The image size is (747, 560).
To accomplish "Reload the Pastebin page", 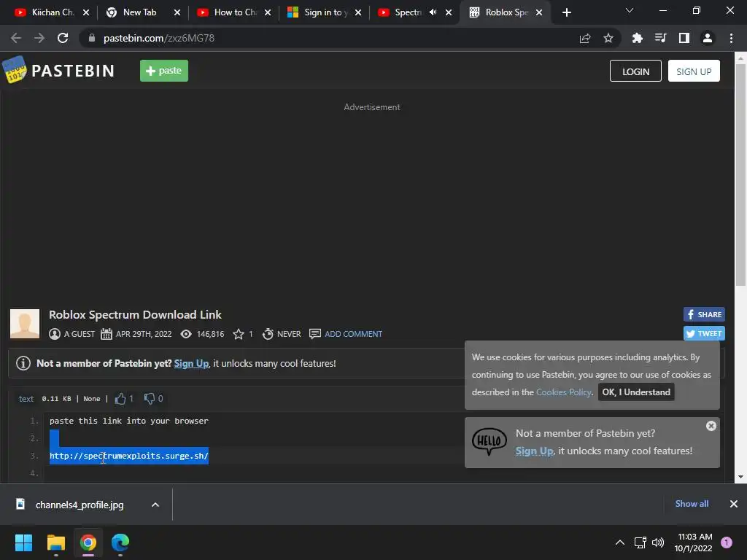I will click(x=63, y=38).
